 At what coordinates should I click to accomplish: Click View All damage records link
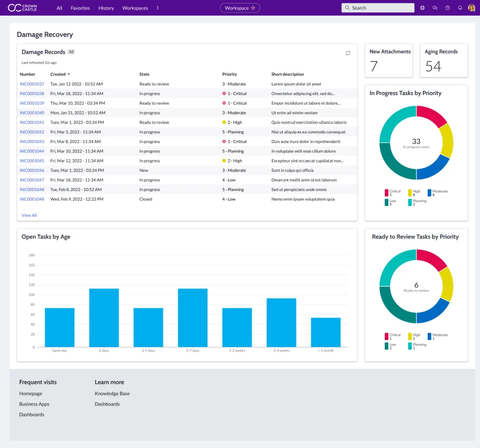coord(29,215)
